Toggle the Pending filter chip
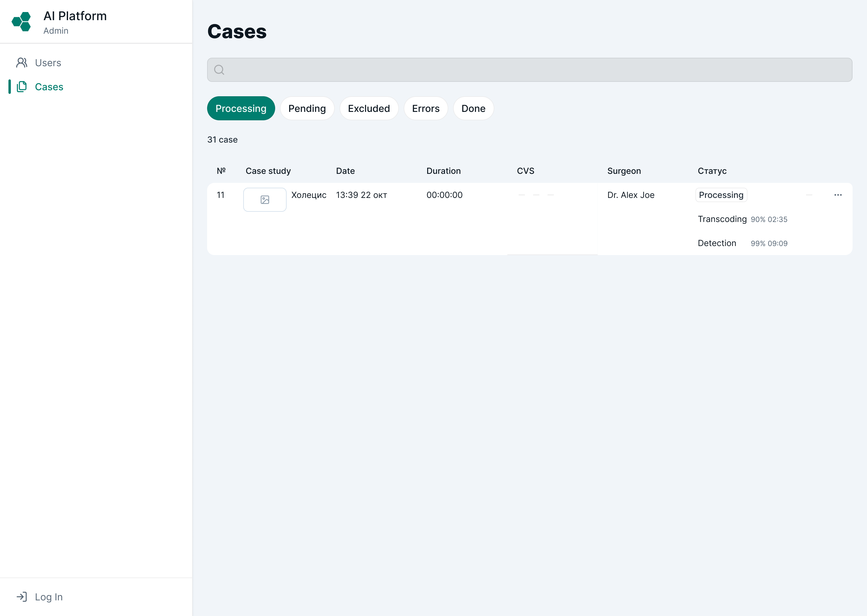Viewport: 867px width, 616px height. click(x=307, y=109)
